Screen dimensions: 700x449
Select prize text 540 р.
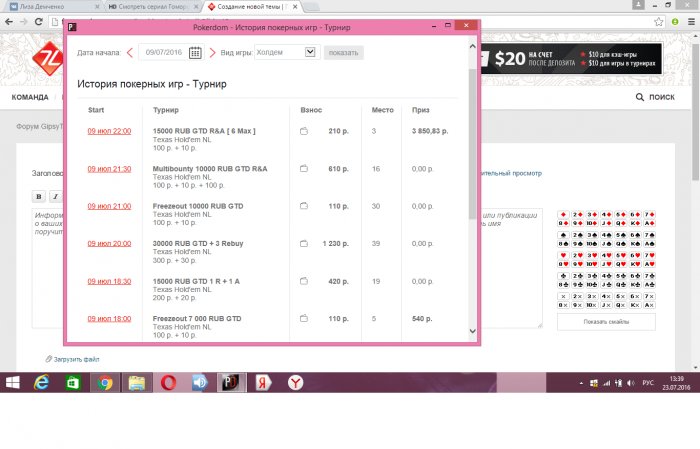pyautogui.click(x=422, y=319)
